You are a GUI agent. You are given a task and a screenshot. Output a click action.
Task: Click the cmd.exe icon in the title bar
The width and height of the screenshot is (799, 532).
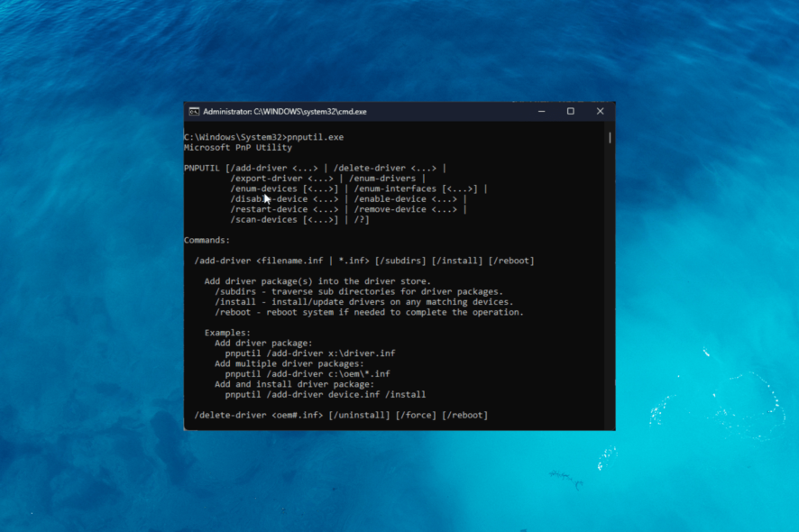(192, 111)
